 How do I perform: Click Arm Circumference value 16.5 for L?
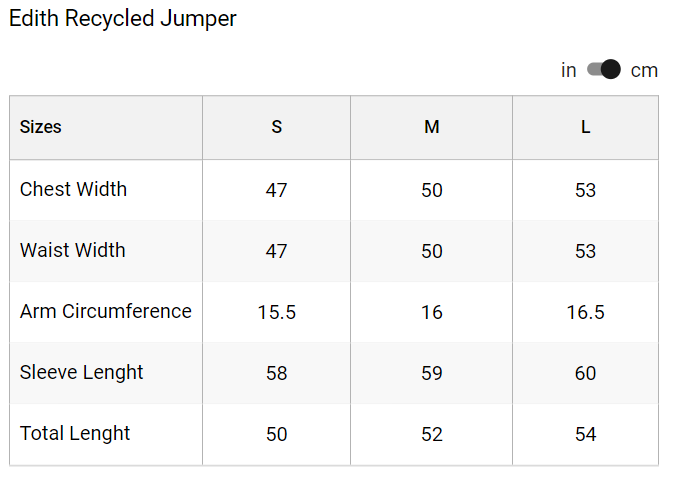(585, 312)
